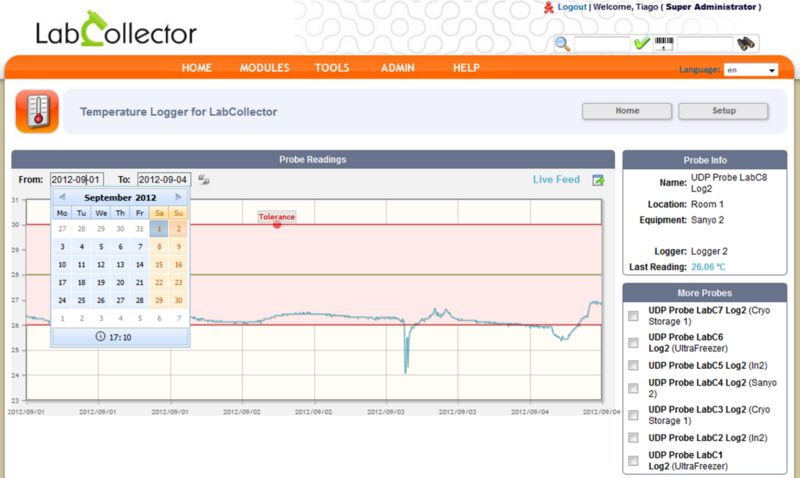Check UDP Probe LabC2 Log2 checkbox
Screen dimensions: 800x478
pos(633,438)
